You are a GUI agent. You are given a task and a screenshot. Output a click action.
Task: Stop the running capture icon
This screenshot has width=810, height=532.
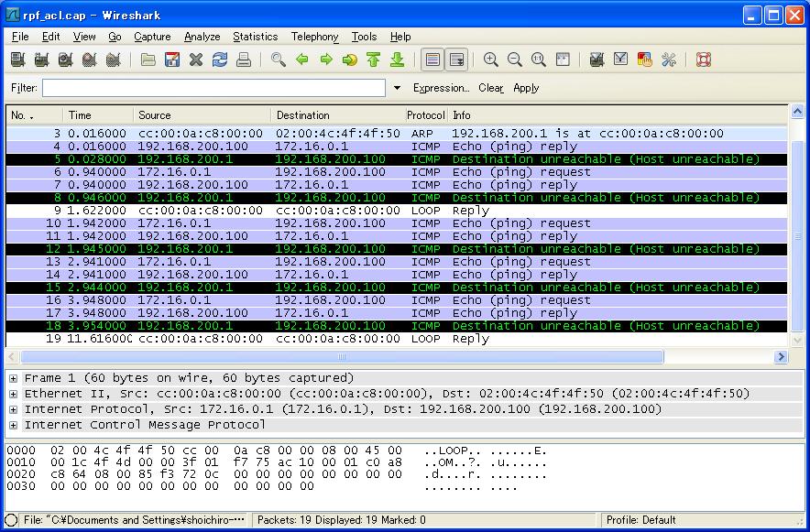pyautogui.click(x=89, y=60)
